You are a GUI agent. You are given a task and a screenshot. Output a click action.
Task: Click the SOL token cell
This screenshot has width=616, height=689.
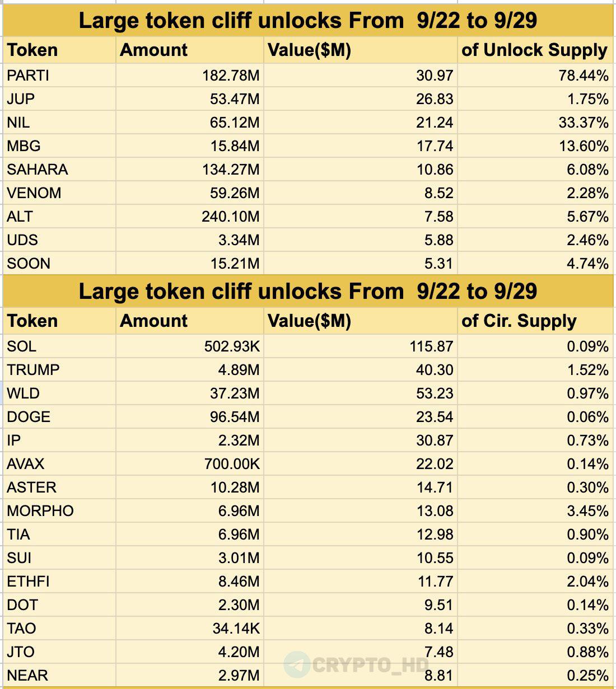coord(59,346)
